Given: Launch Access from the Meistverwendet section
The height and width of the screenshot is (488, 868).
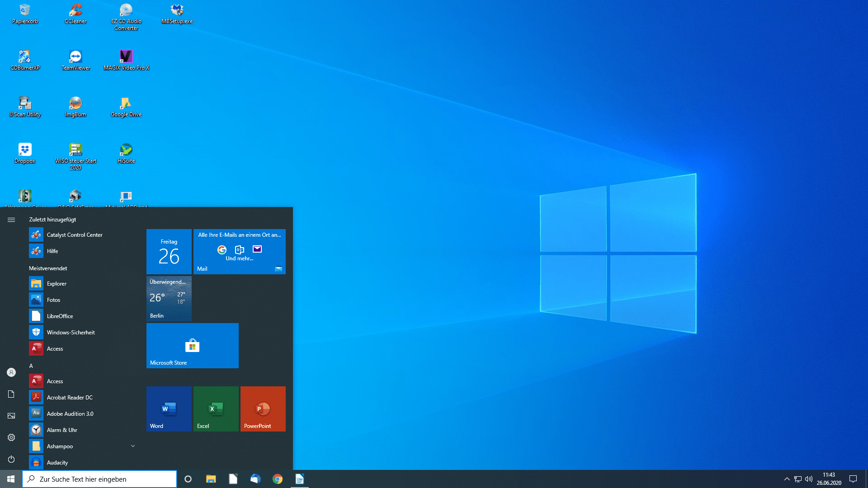Looking at the screenshot, I should click(x=84, y=349).
